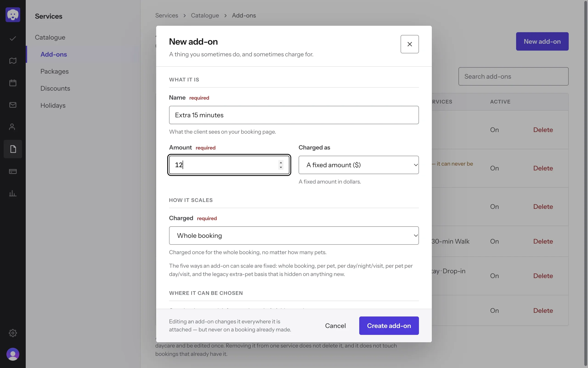The width and height of the screenshot is (588, 368).
Task: Increase Amount with stepper up arrow
Action: point(281,162)
